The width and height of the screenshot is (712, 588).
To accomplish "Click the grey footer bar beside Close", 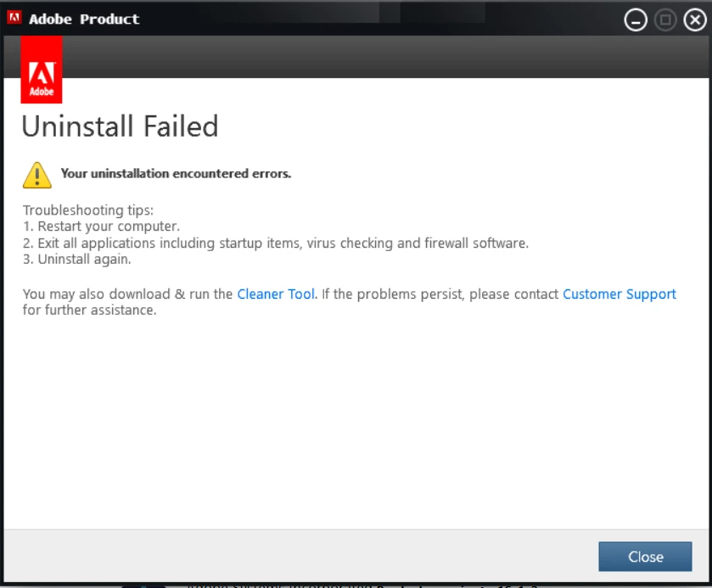I will [x=300, y=556].
